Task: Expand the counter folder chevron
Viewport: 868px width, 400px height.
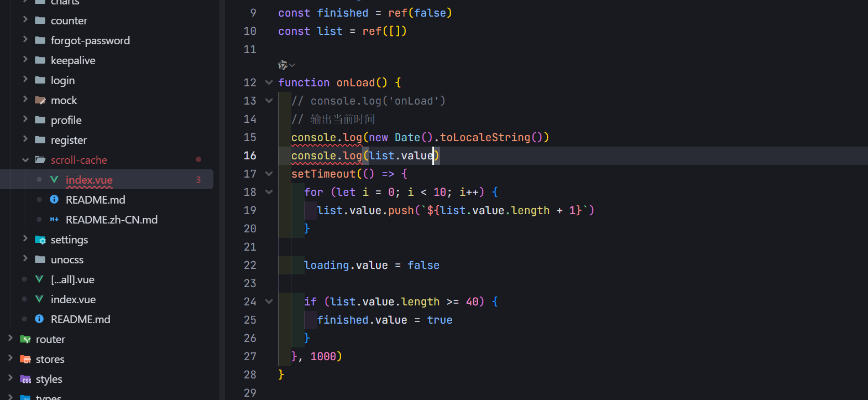Action: coord(25,20)
